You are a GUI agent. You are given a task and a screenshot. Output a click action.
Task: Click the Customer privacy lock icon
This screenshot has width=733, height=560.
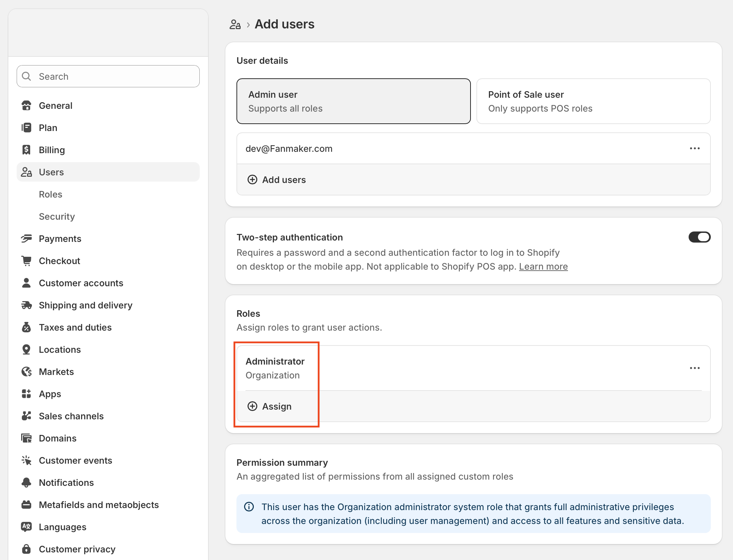pos(26,549)
